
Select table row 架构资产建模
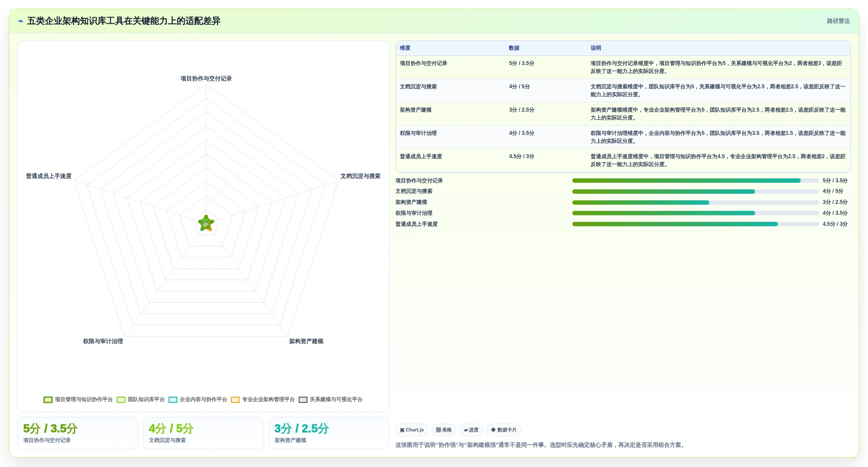[623, 114]
